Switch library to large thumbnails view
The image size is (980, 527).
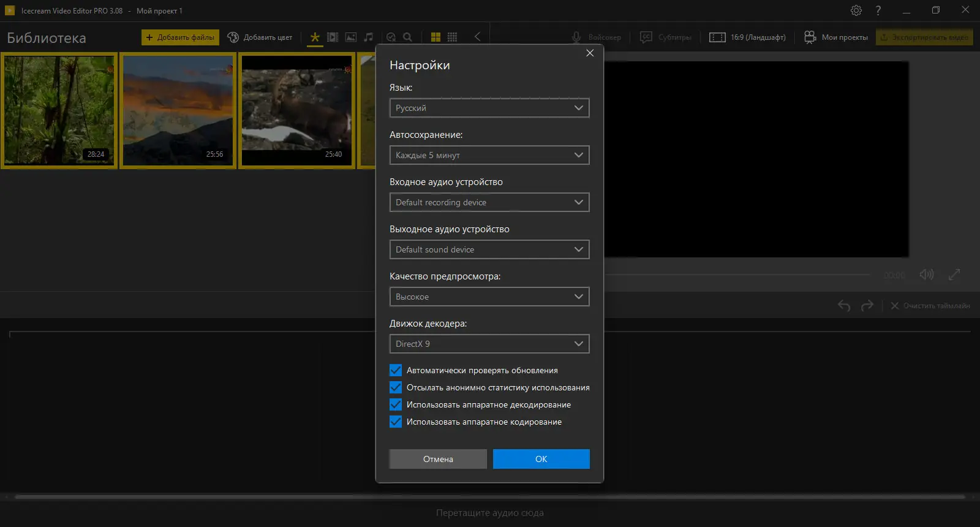coord(435,37)
